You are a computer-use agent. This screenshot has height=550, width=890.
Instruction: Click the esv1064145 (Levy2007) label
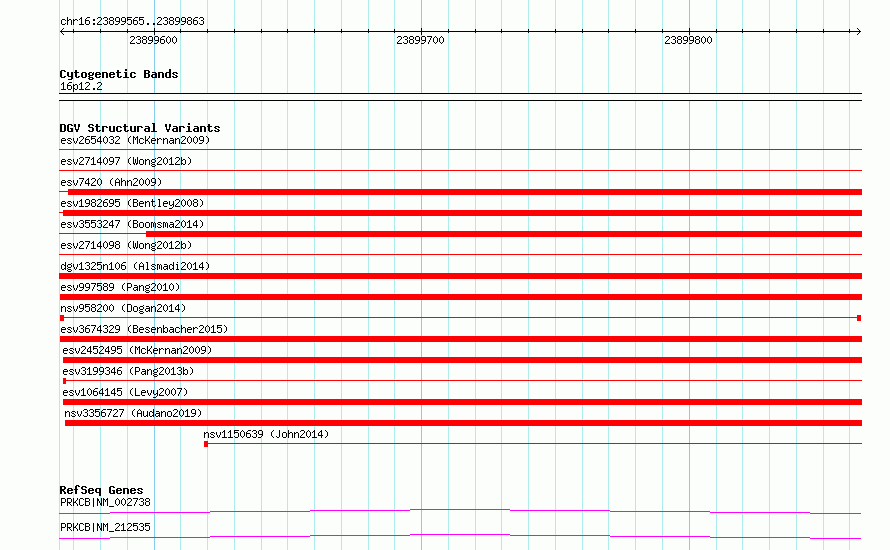pos(125,392)
